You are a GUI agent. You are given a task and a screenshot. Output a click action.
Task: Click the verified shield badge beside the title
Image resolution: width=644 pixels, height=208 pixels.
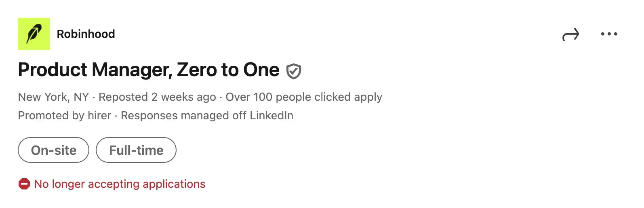(x=294, y=71)
